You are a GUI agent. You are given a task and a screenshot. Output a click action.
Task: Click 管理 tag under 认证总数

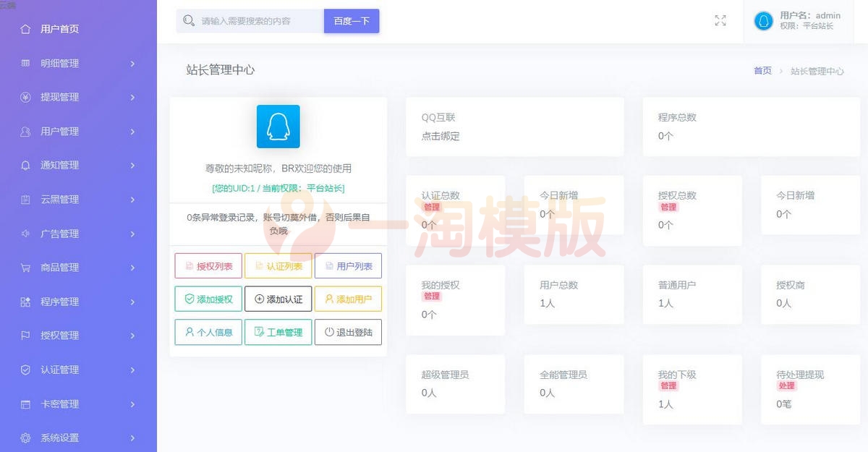(x=431, y=207)
